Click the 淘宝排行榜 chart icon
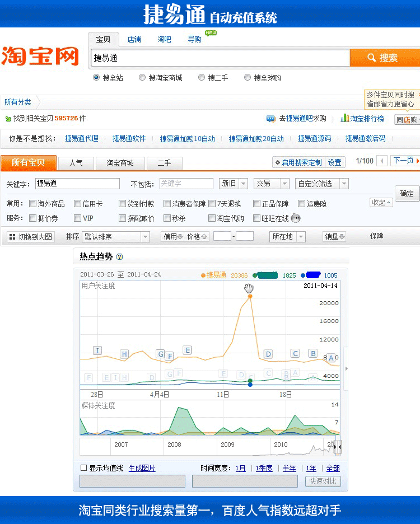Screen dimensions: 420x524 tap(345, 119)
